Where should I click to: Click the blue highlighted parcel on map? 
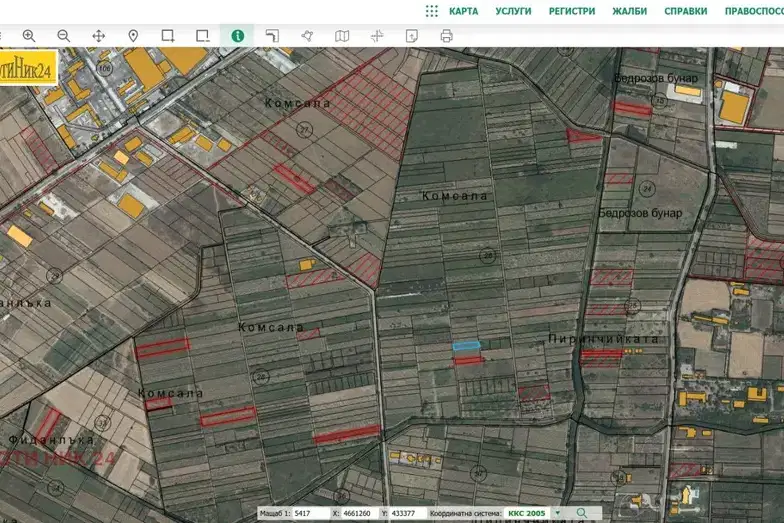coord(466,345)
